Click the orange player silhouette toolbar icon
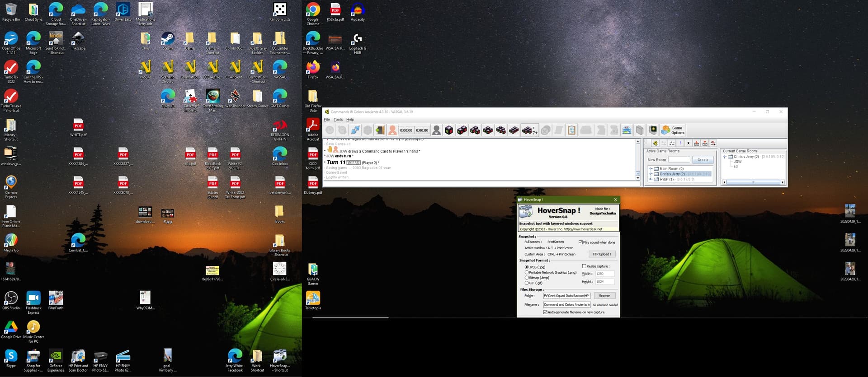This screenshot has height=377, width=868. 392,130
